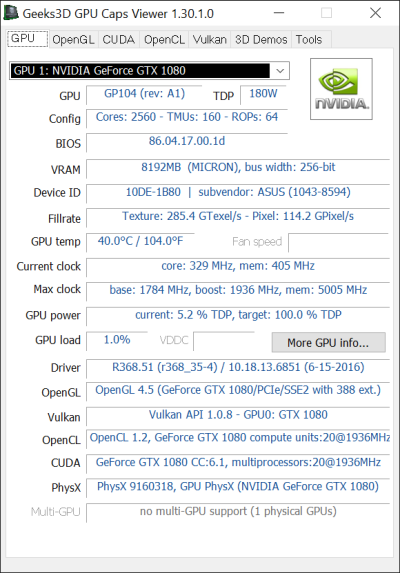Click the empty Fan speed field

click(x=338, y=242)
